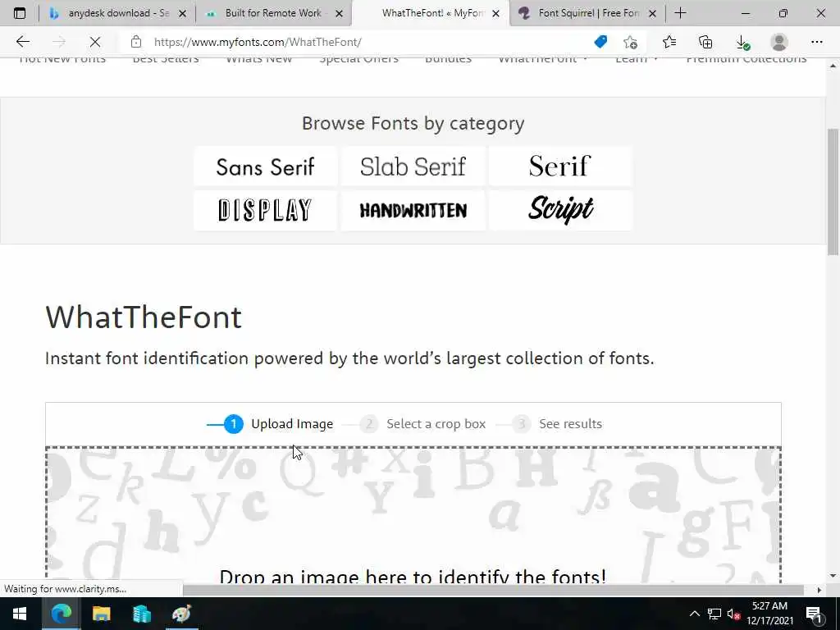Open the Favorites list icon
Viewport: 840px width, 630px height.
point(669,42)
